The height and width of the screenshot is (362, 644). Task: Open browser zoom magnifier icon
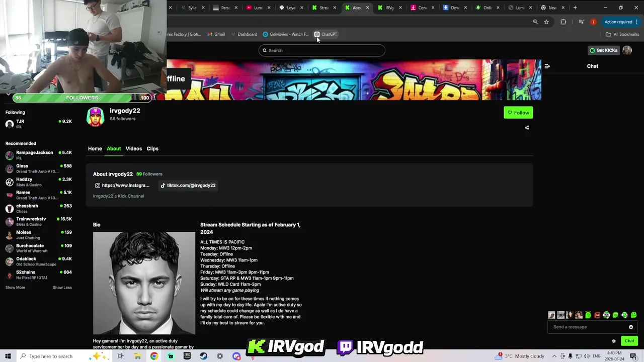535,22
